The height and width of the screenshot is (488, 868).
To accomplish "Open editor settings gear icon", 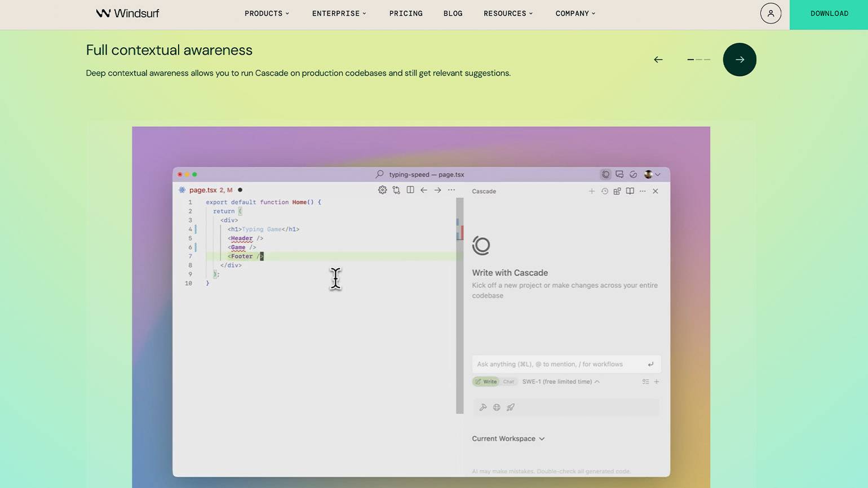I will (383, 190).
